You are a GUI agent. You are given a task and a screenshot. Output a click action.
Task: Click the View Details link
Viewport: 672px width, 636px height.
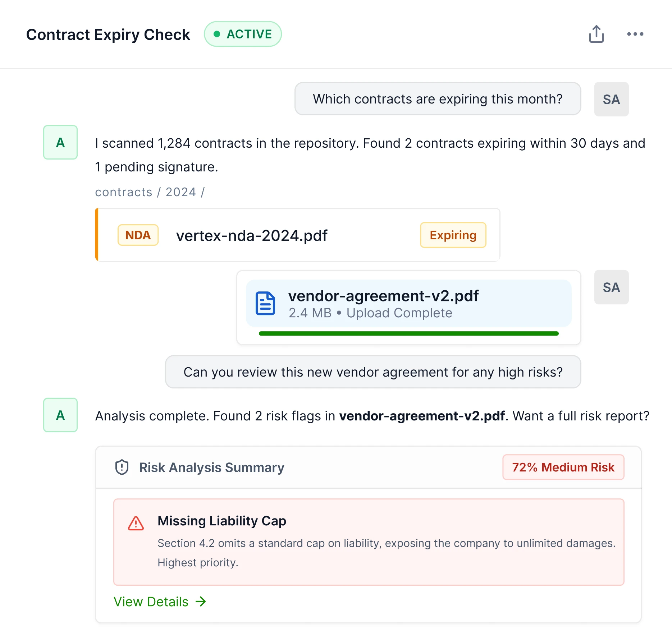150,601
